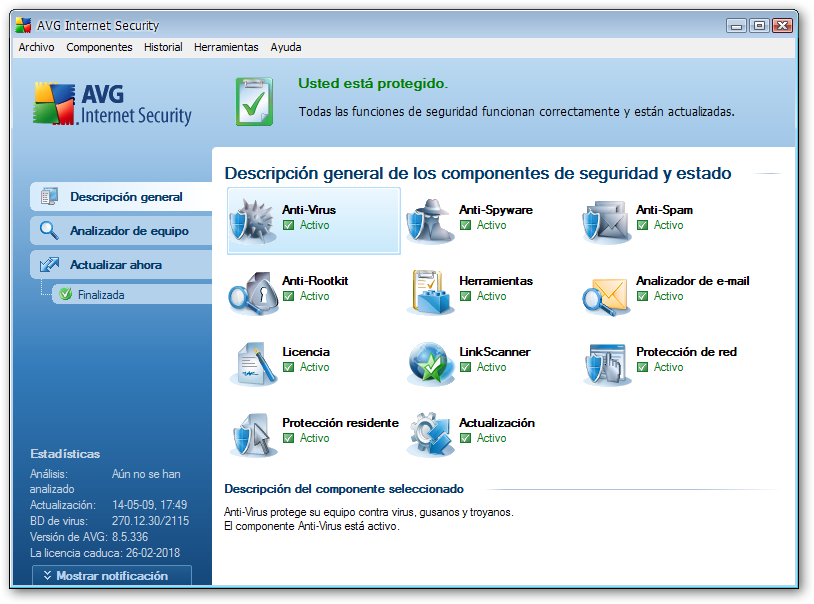The image size is (814, 604).
Task: Expand the Mostrar notificación panel
Action: coord(111,576)
